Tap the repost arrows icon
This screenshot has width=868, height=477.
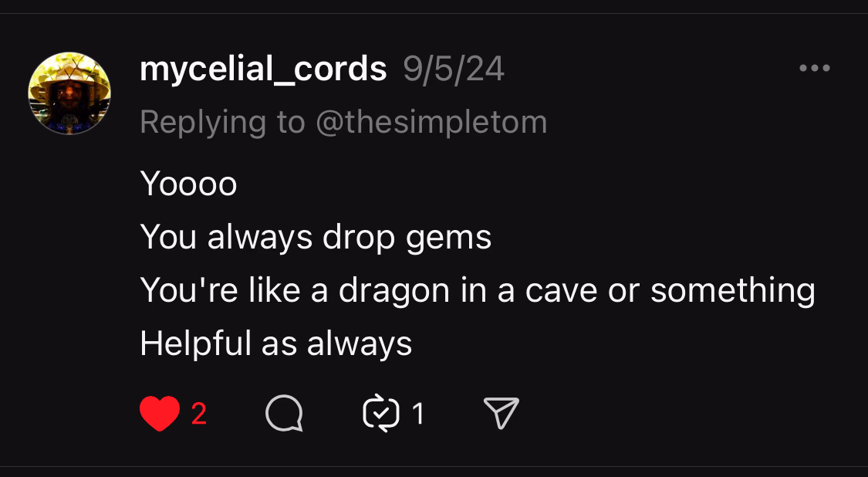coord(380,414)
